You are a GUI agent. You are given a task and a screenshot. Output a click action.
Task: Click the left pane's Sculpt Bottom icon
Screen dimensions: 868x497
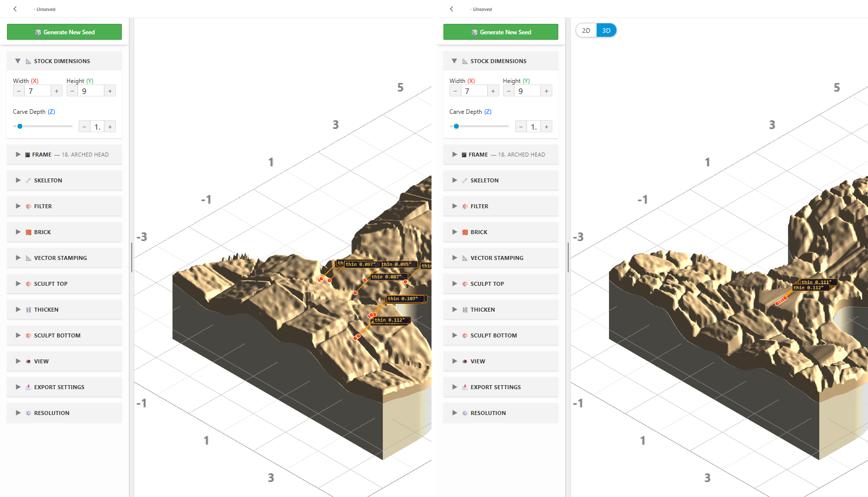tap(28, 335)
